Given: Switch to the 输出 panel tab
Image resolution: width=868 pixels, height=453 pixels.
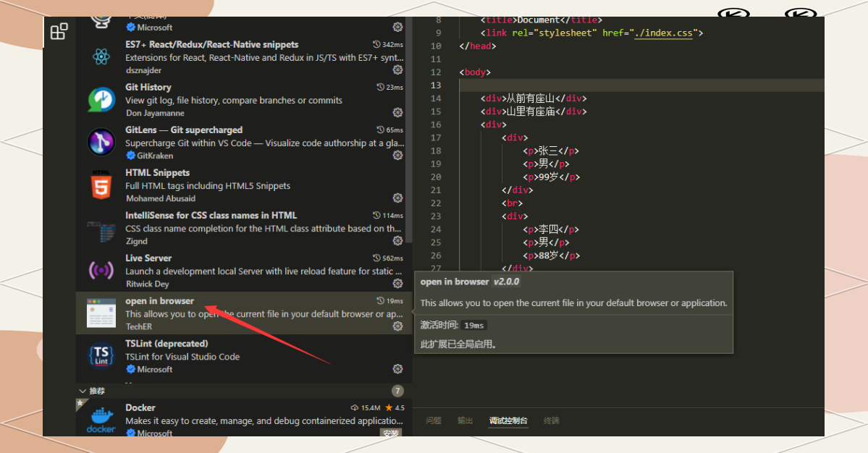Looking at the screenshot, I should [465, 420].
